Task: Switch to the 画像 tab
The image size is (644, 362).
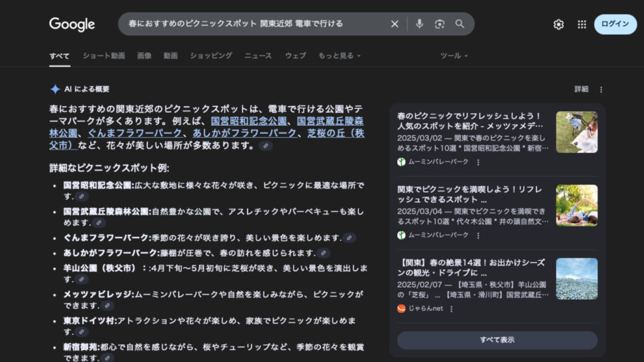Action: tap(144, 56)
